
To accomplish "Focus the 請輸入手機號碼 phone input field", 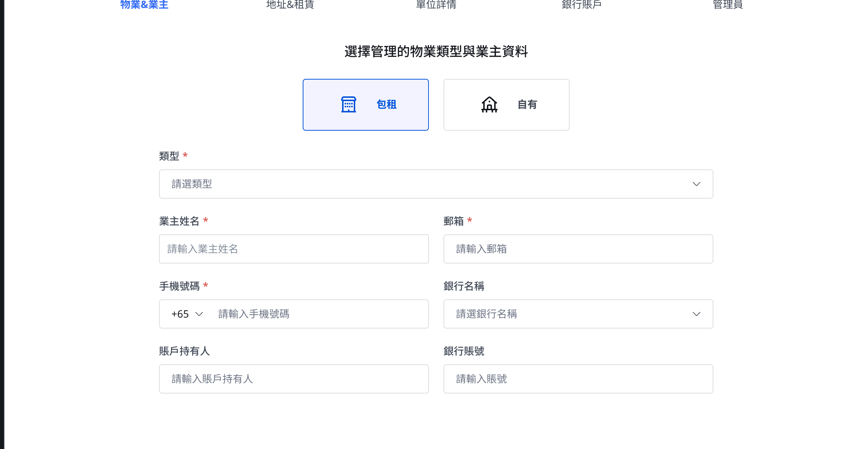I will click(319, 314).
